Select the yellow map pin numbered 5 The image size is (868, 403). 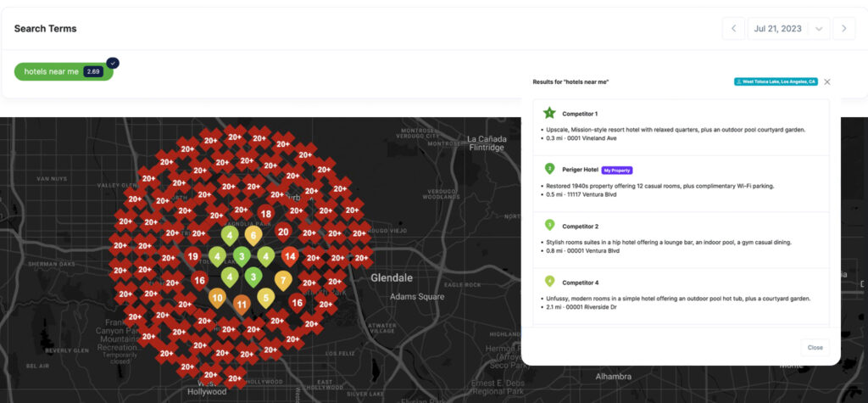pos(265,299)
